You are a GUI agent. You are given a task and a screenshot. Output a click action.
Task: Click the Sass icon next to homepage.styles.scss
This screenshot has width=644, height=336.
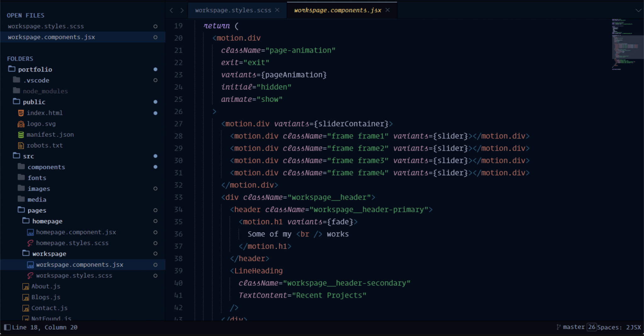pyautogui.click(x=30, y=243)
